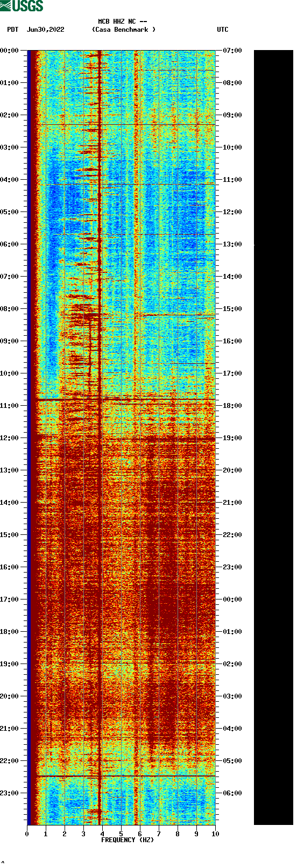The height and width of the screenshot is (868, 297).
Task: Click the 9 tick on the frequency axis
Action: [196, 834]
